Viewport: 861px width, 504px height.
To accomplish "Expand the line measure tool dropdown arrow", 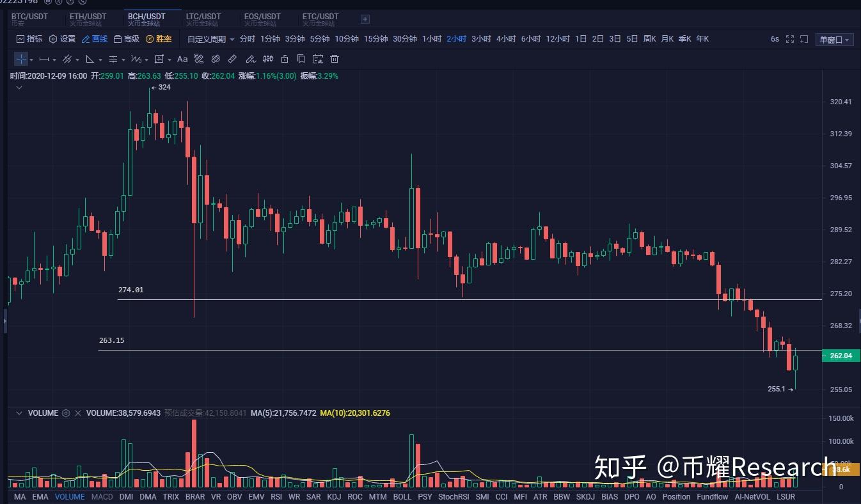I will tap(54, 59).
